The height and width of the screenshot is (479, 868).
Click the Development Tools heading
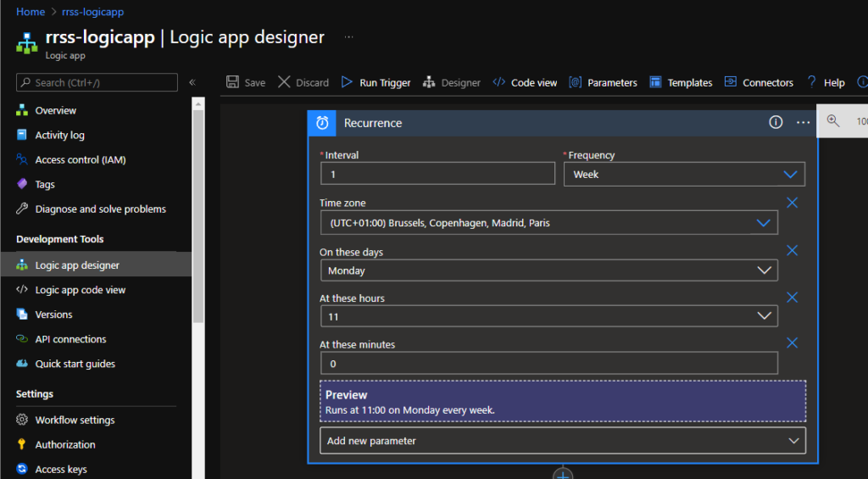click(x=60, y=239)
